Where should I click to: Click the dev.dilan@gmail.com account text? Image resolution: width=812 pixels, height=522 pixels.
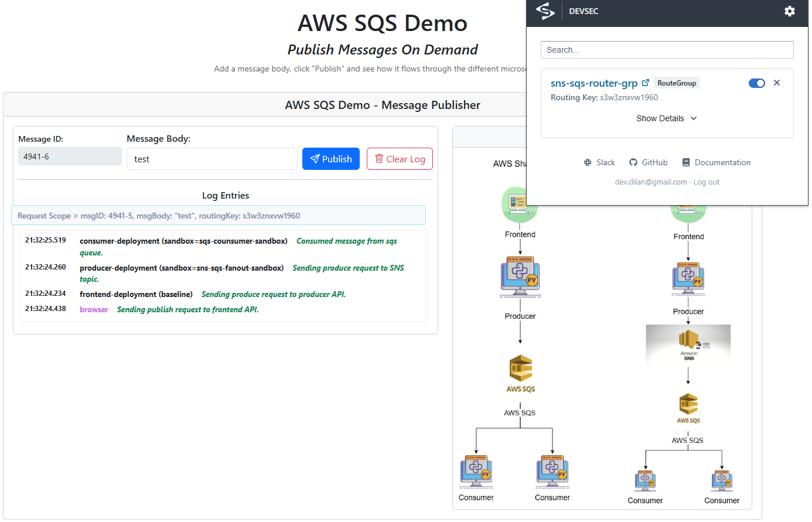(651, 182)
